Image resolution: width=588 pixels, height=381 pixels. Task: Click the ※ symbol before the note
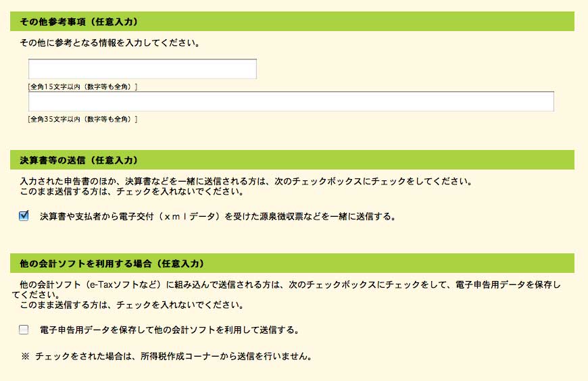point(26,356)
